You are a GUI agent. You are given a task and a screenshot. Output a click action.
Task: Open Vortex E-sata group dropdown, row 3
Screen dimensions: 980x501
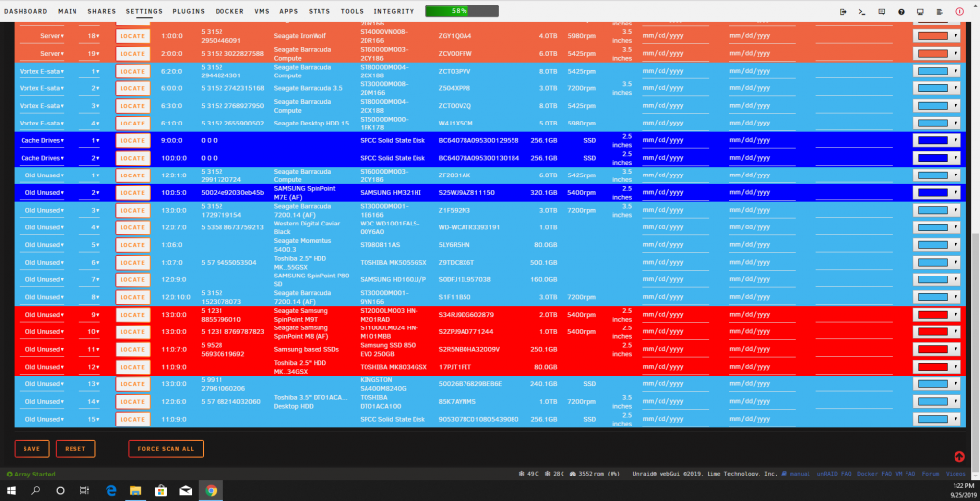40,106
